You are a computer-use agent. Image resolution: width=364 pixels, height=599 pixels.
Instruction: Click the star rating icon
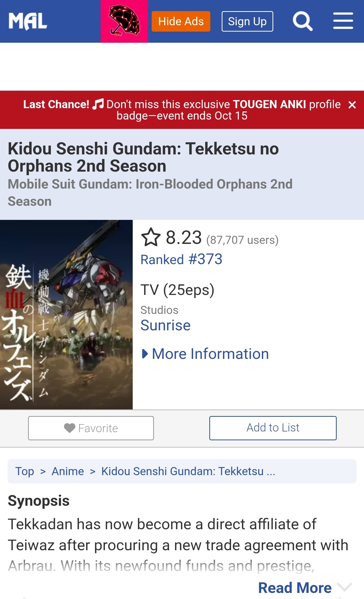pyautogui.click(x=151, y=238)
